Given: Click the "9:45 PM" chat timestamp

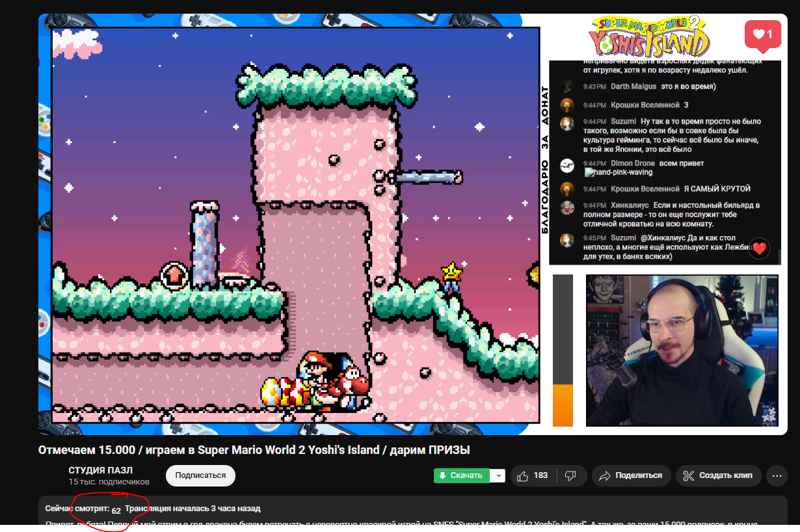Looking at the screenshot, I should coord(594,238).
